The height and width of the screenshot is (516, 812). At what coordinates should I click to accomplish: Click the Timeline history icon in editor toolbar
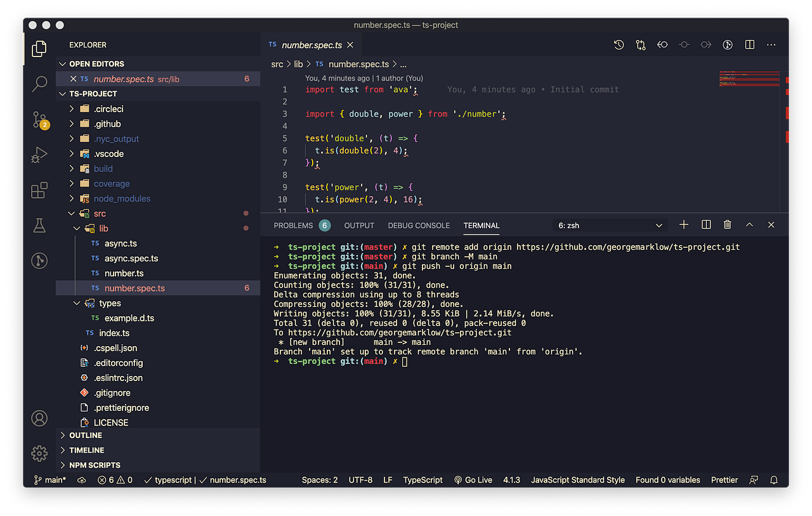point(619,45)
